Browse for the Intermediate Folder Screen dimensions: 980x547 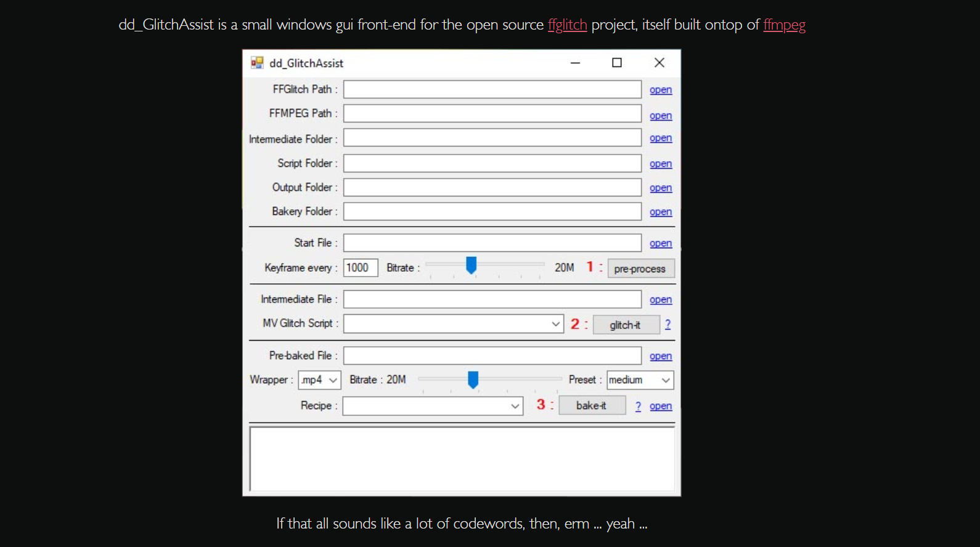point(661,138)
